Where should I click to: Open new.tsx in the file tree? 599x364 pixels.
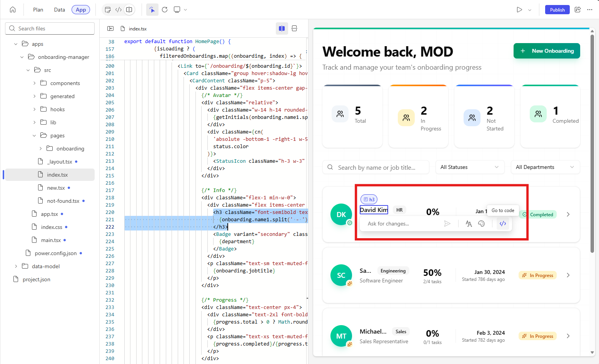tap(56, 188)
